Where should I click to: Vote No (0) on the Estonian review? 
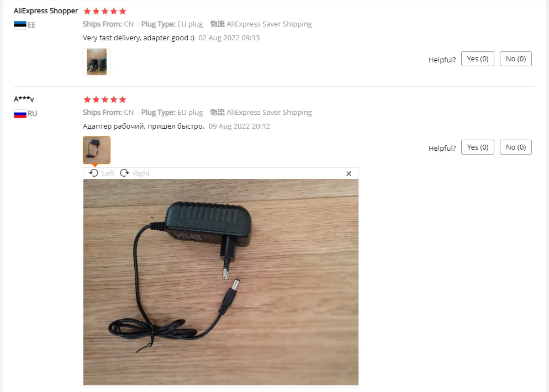point(516,59)
